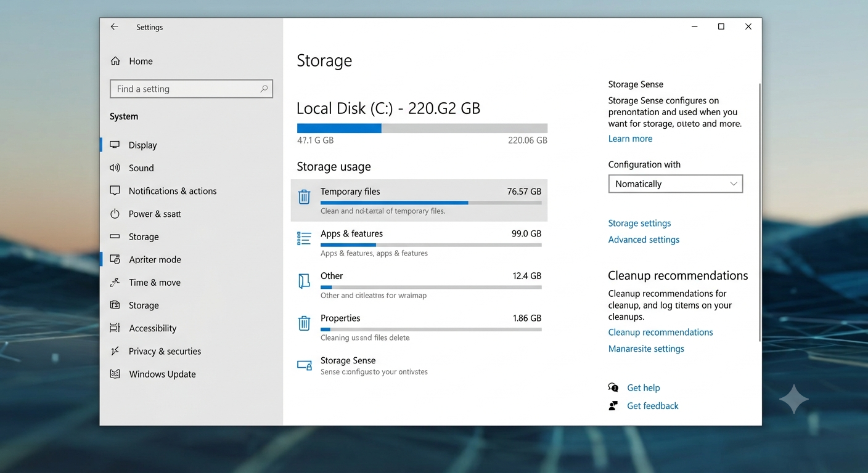Click the 76.57 GB value for Temporary files
Viewport: 868px width, 473px height.
click(x=524, y=192)
